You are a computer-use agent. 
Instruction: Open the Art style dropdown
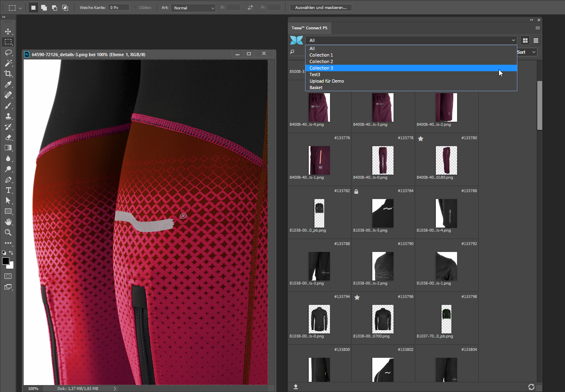click(x=193, y=8)
